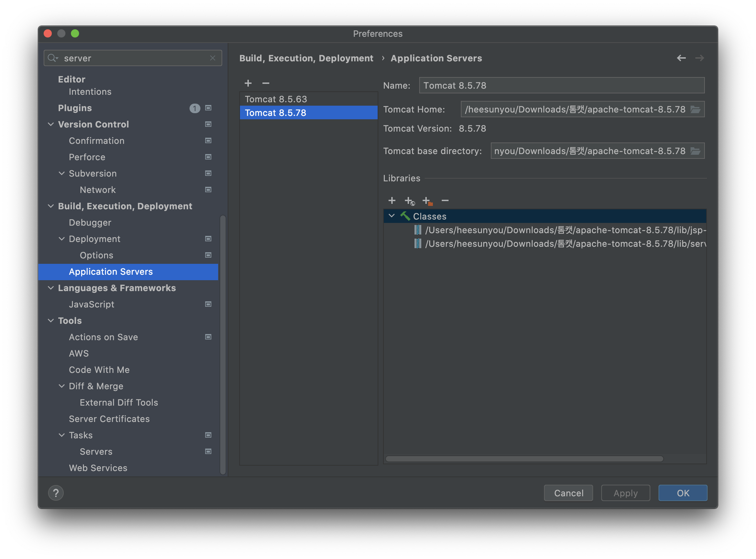Select Tomcat 8.5.63 in server list

(276, 99)
